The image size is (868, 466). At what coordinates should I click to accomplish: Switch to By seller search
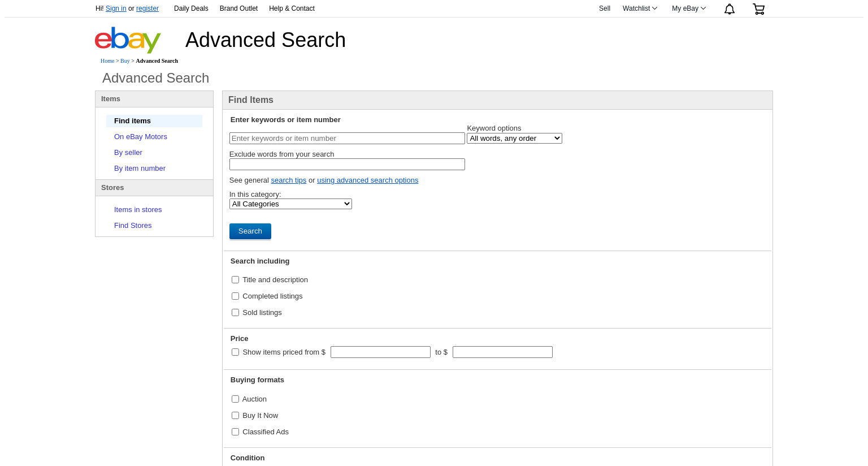(x=128, y=153)
